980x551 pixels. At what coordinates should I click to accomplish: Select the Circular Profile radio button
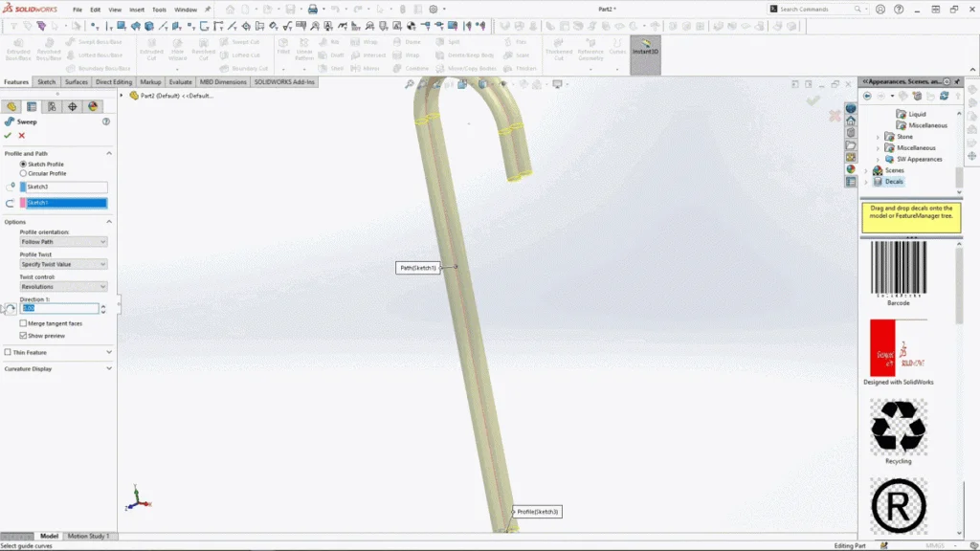click(23, 173)
